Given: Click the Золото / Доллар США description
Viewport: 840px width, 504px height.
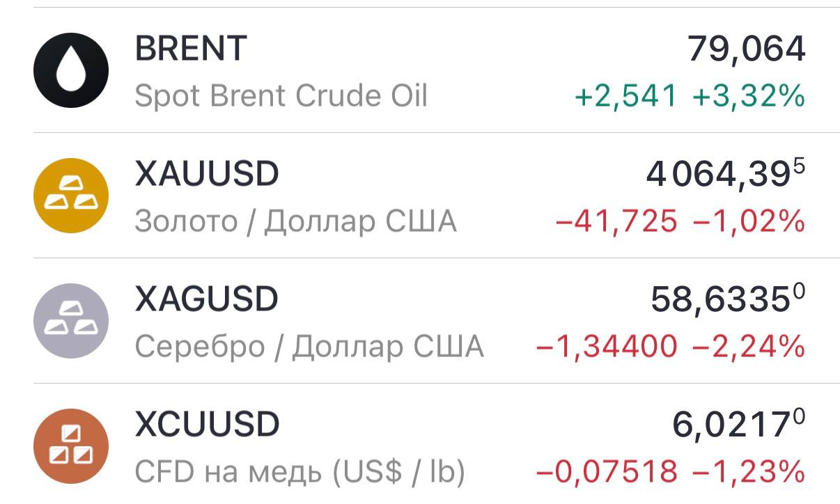Looking at the screenshot, I should click(x=295, y=222).
